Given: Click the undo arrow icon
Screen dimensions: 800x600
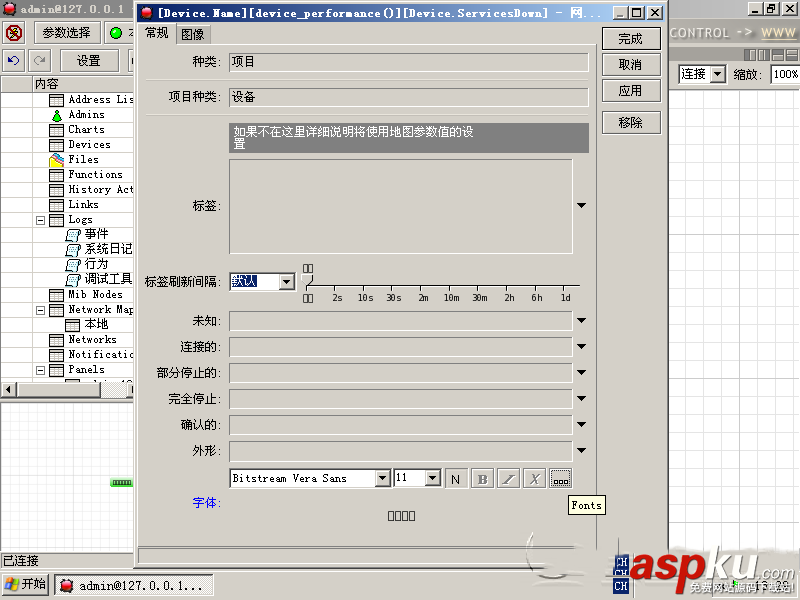Looking at the screenshot, I should (x=14, y=61).
